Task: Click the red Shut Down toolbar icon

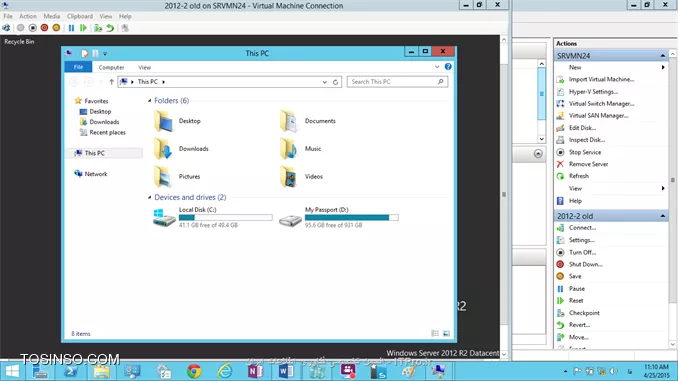Action: point(44,28)
